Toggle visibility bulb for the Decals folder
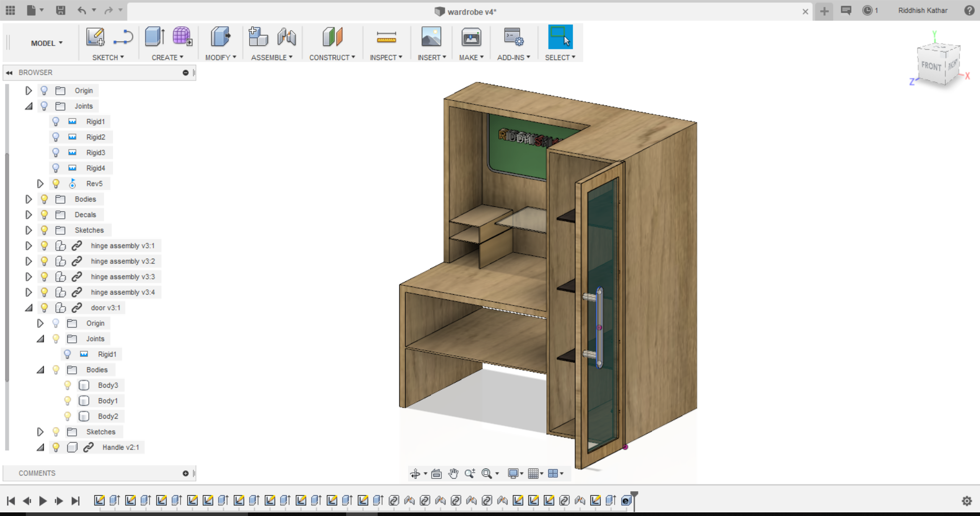 point(44,215)
